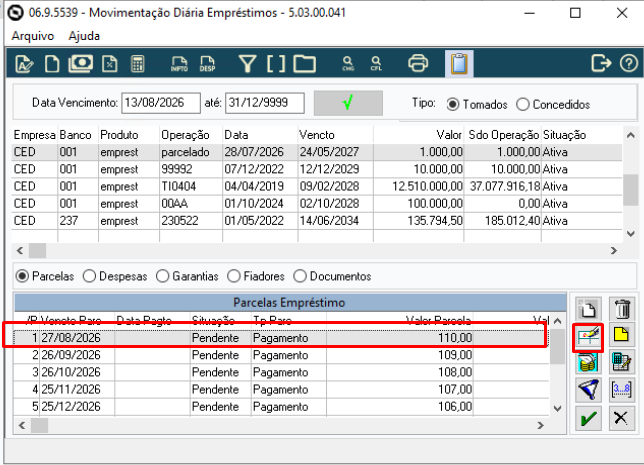Image resolution: width=644 pixels, height=465 pixels.
Task: Click the green check apply date filter button
Action: point(348,103)
